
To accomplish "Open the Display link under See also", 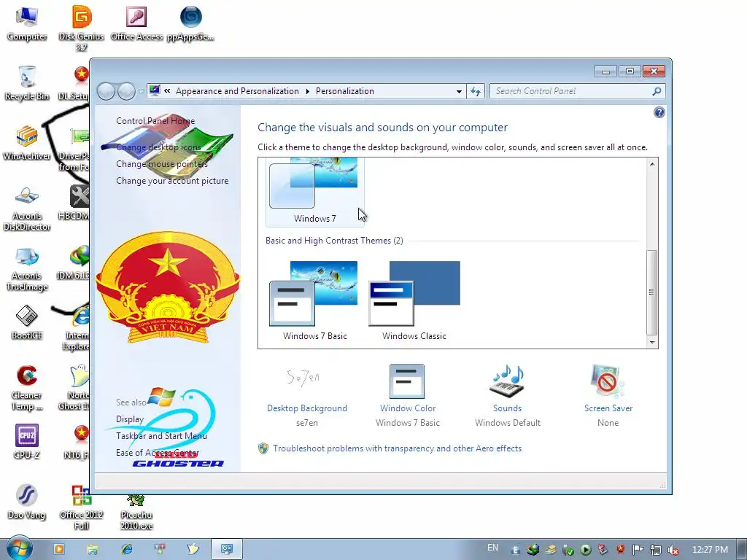I will point(130,419).
